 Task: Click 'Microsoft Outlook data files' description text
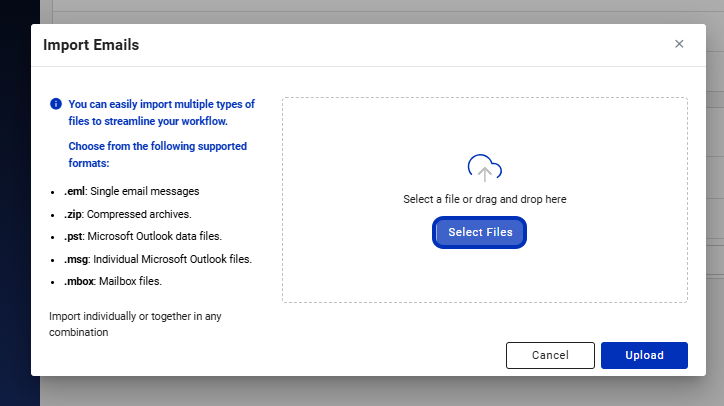(x=155, y=236)
